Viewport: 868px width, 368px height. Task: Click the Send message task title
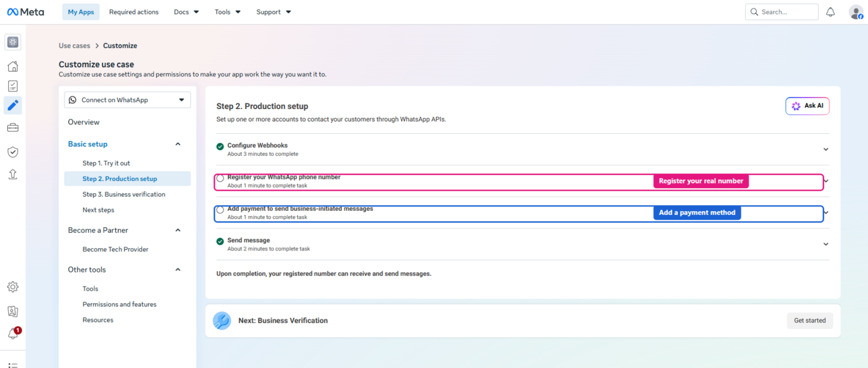[x=249, y=240]
